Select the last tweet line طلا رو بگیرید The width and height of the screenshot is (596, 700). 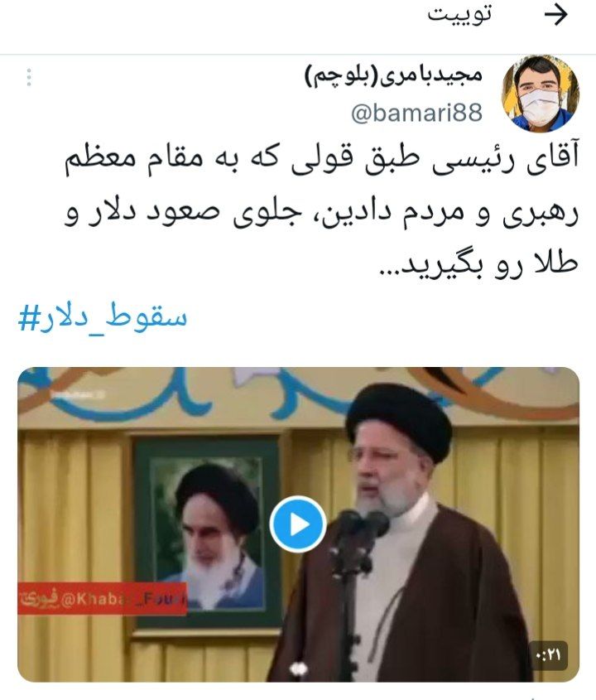click(478, 265)
